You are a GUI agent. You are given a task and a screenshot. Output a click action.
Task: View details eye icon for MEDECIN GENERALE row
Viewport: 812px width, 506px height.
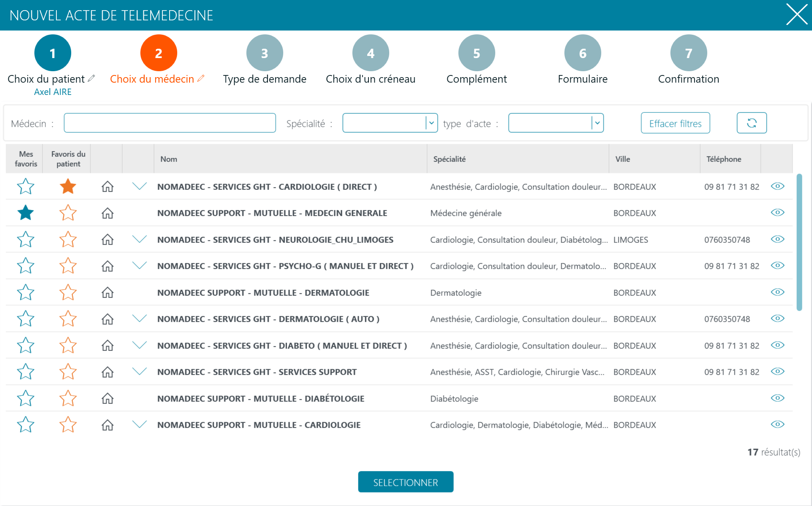click(x=778, y=212)
